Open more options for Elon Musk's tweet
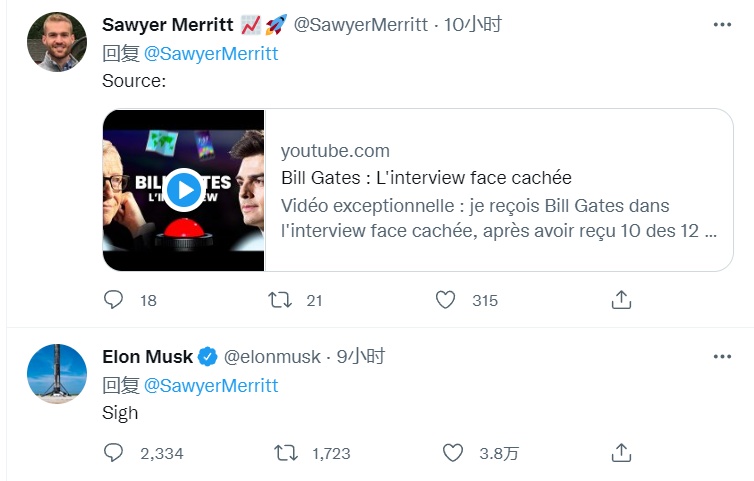Screen dimensions: 754x481 (721, 357)
